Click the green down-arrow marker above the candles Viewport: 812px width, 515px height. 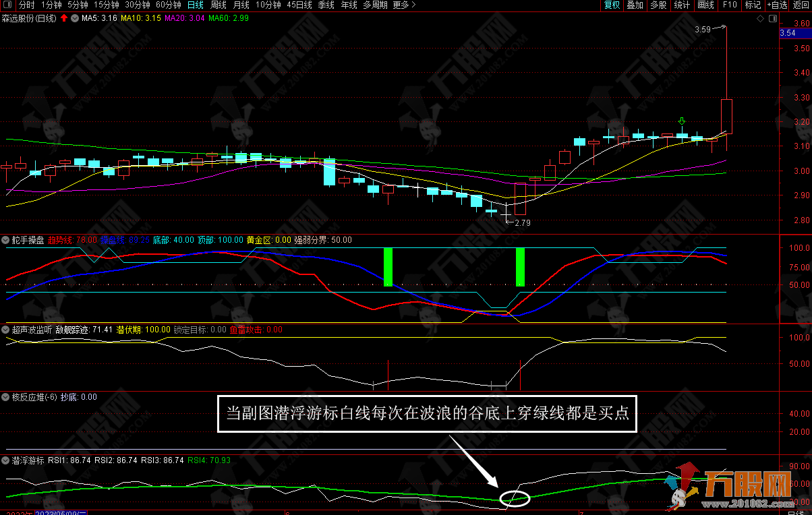682,121
